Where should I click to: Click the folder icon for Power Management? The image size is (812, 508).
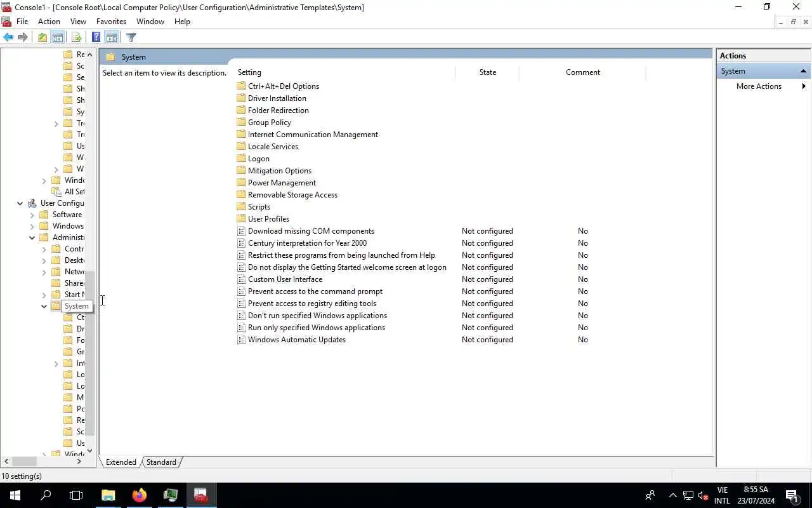click(241, 183)
